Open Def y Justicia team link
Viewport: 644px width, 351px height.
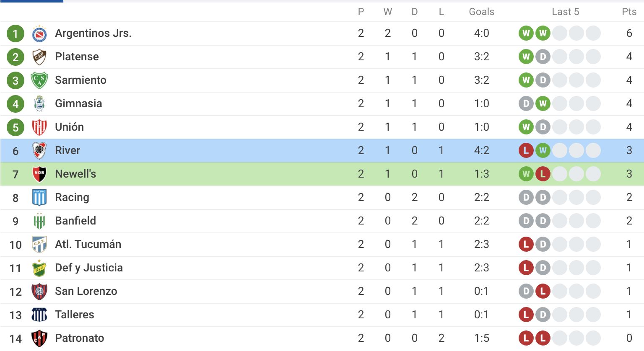point(89,268)
